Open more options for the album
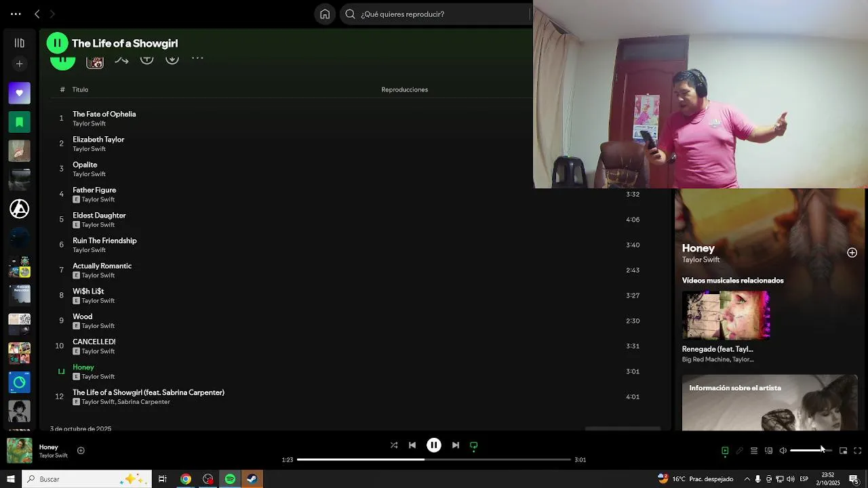The height and width of the screenshot is (488, 868). (x=197, y=58)
